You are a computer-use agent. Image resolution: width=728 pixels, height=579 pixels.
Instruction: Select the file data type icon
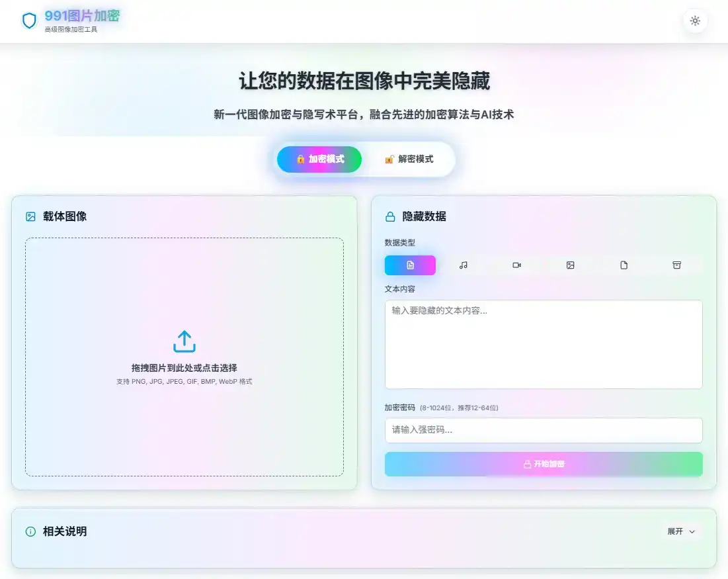(x=624, y=265)
